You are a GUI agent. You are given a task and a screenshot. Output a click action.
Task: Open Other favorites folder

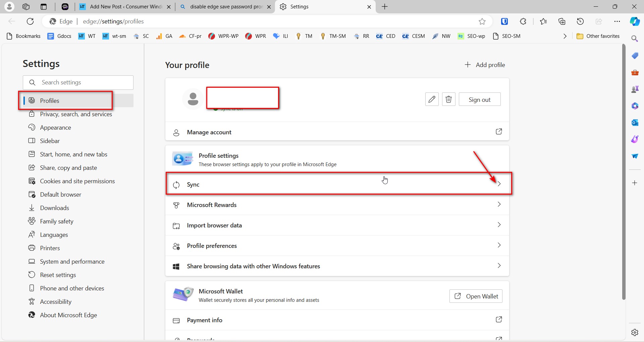click(598, 36)
